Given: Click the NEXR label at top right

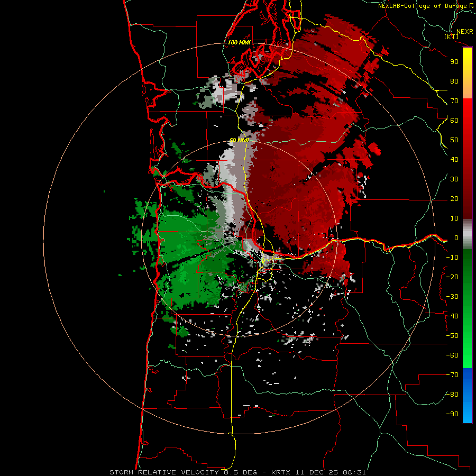Looking at the screenshot, I should [464, 32].
